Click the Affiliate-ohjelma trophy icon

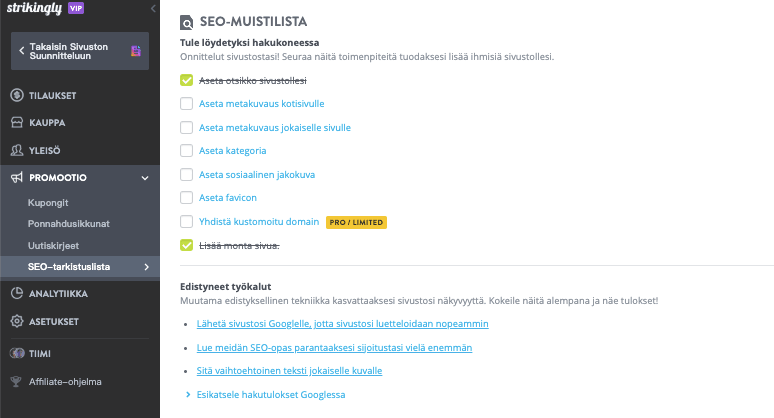(16, 381)
